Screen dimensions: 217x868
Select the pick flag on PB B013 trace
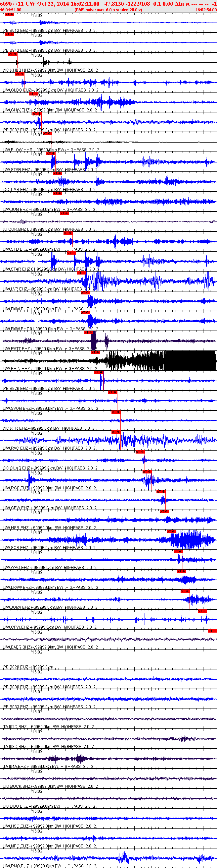(x=9, y=14)
